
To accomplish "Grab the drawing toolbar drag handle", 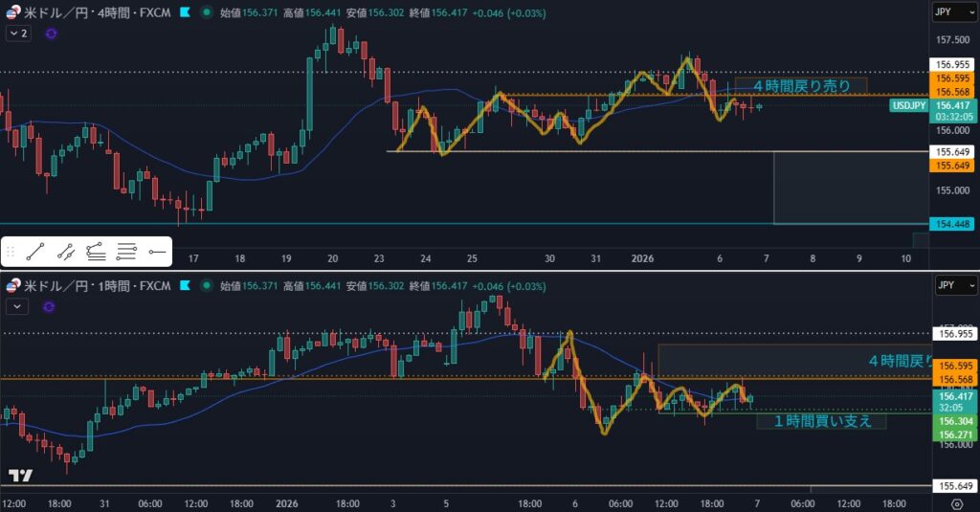I will pyautogui.click(x=11, y=253).
